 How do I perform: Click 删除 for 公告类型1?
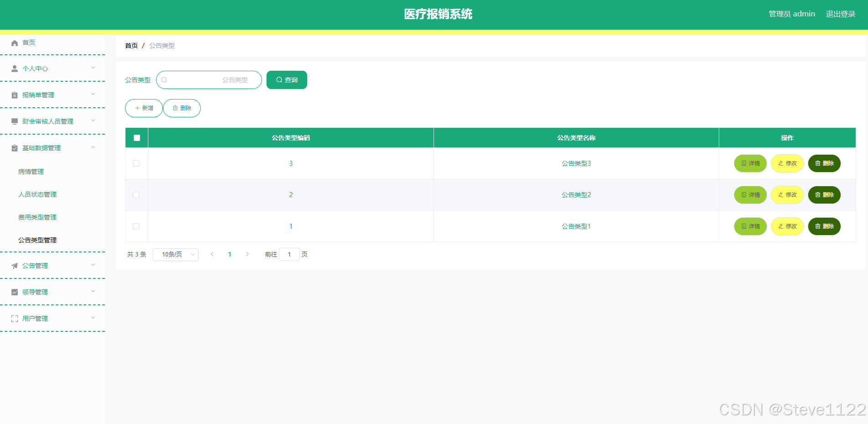[x=824, y=226]
